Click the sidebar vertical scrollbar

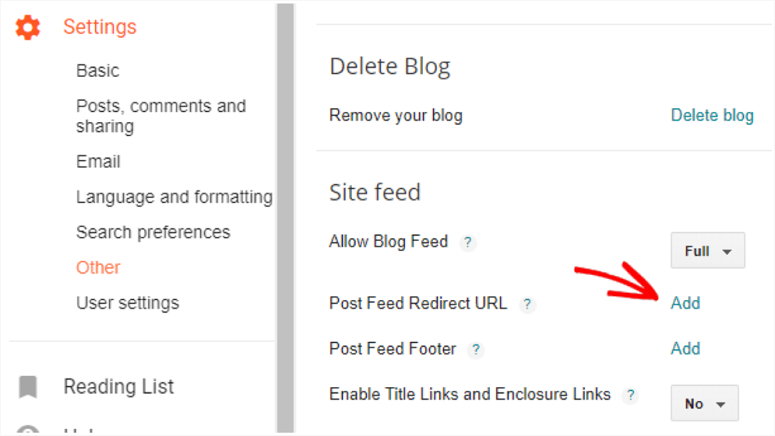click(x=285, y=218)
